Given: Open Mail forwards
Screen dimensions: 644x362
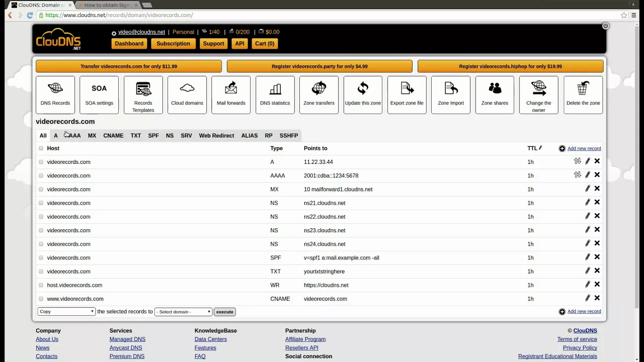Looking at the screenshot, I should 231,95.
